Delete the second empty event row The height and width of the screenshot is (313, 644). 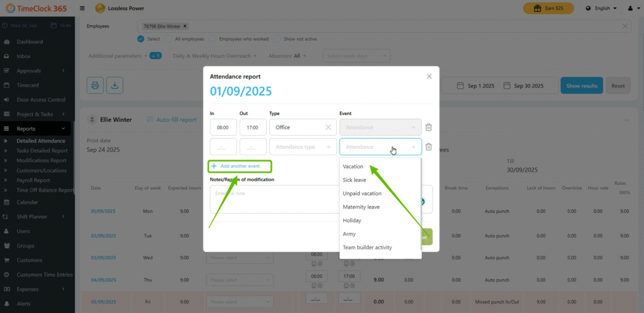tap(428, 147)
